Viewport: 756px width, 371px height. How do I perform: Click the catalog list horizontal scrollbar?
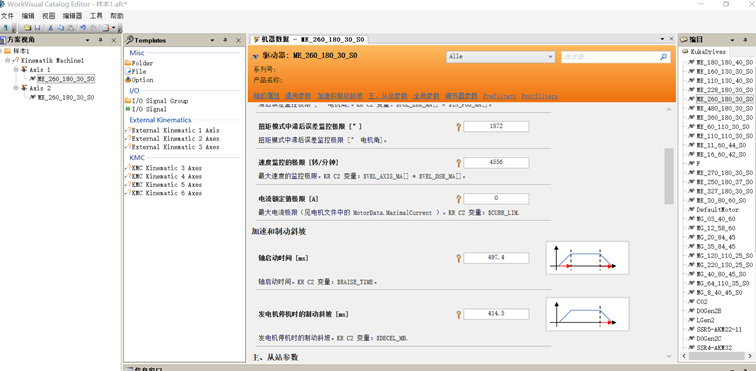tap(715, 356)
